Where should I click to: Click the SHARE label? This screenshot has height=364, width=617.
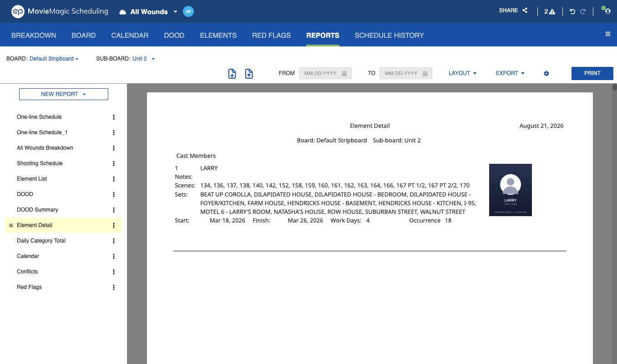pyautogui.click(x=508, y=10)
